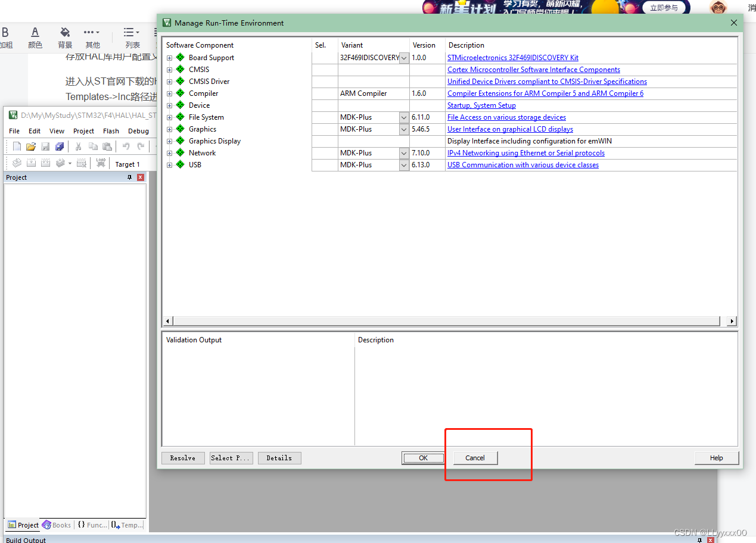
Task: Click the Cut scissors icon
Action: coord(79,146)
